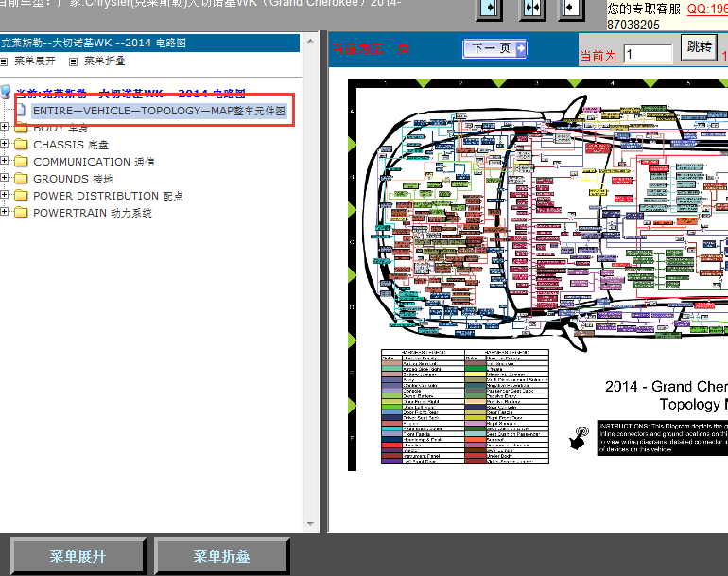Viewport: 728px width, 576px height.
Task: Expand the COMMUNICATION 通信 tree node
Action: tap(4, 160)
